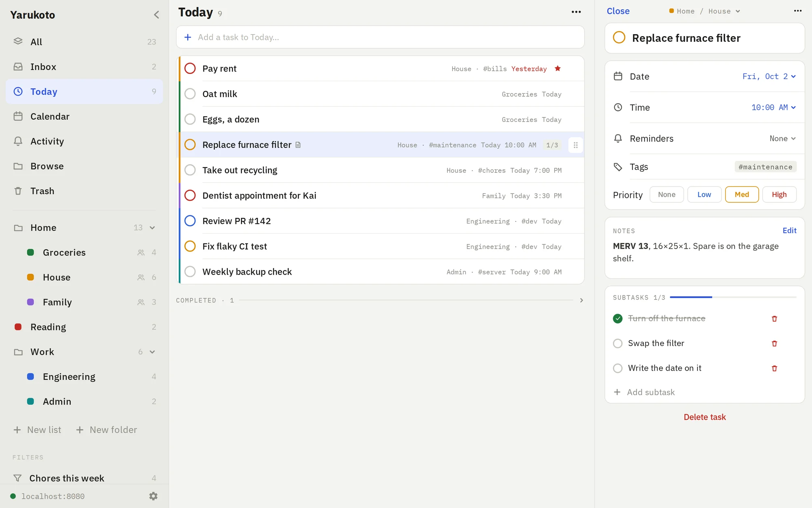The height and width of the screenshot is (508, 812).
Task: Click the filter funnel icon for Chores this week
Action: click(x=17, y=478)
